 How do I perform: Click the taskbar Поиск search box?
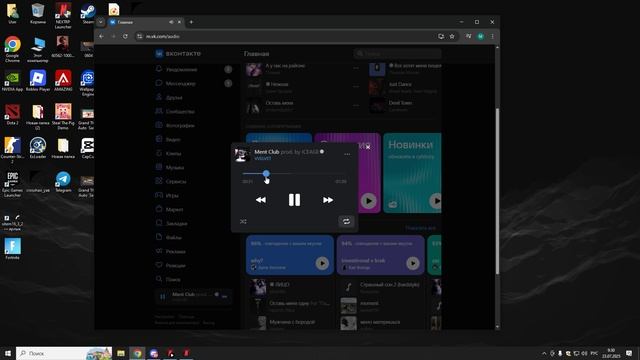[x=64, y=353]
